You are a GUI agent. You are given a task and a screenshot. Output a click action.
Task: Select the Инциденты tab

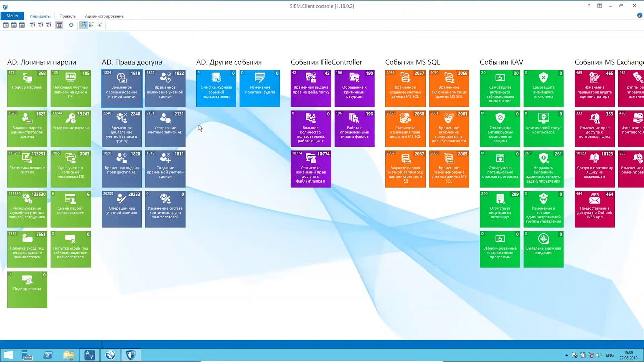pyautogui.click(x=40, y=16)
